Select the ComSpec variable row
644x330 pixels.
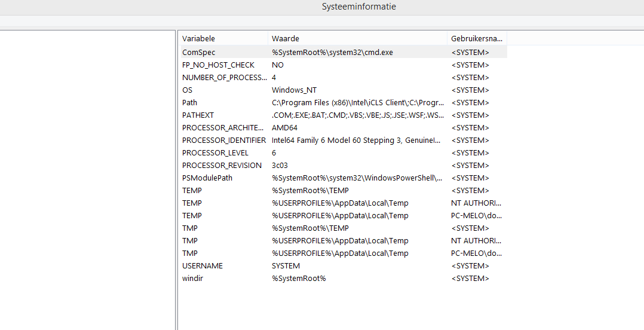(x=199, y=53)
